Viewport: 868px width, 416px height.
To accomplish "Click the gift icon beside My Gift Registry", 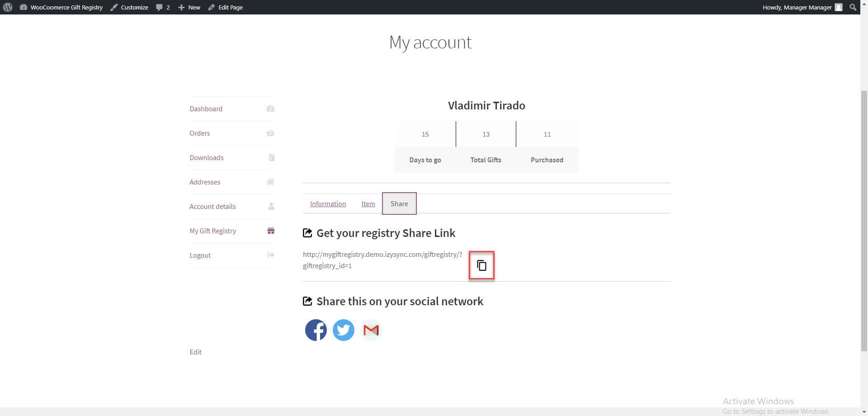I will [271, 231].
